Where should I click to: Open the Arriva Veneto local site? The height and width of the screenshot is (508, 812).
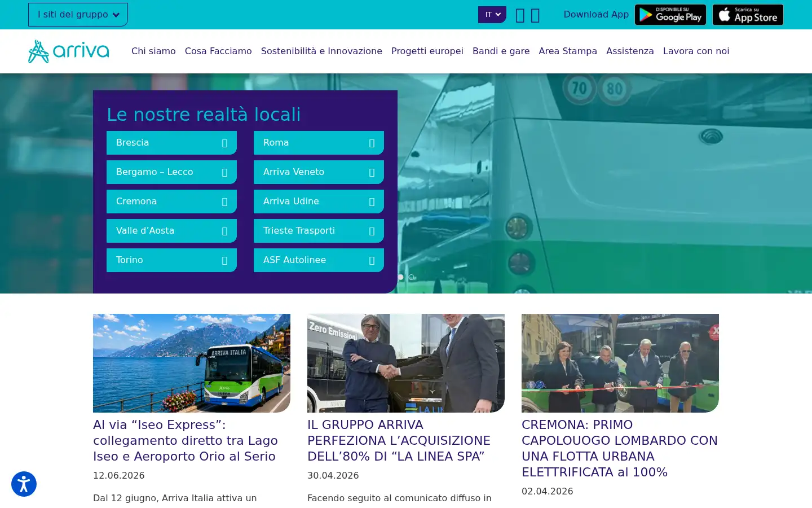tap(319, 172)
